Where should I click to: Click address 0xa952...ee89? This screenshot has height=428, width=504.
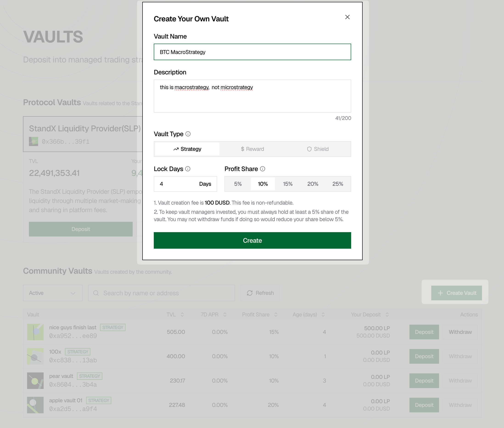(x=73, y=336)
